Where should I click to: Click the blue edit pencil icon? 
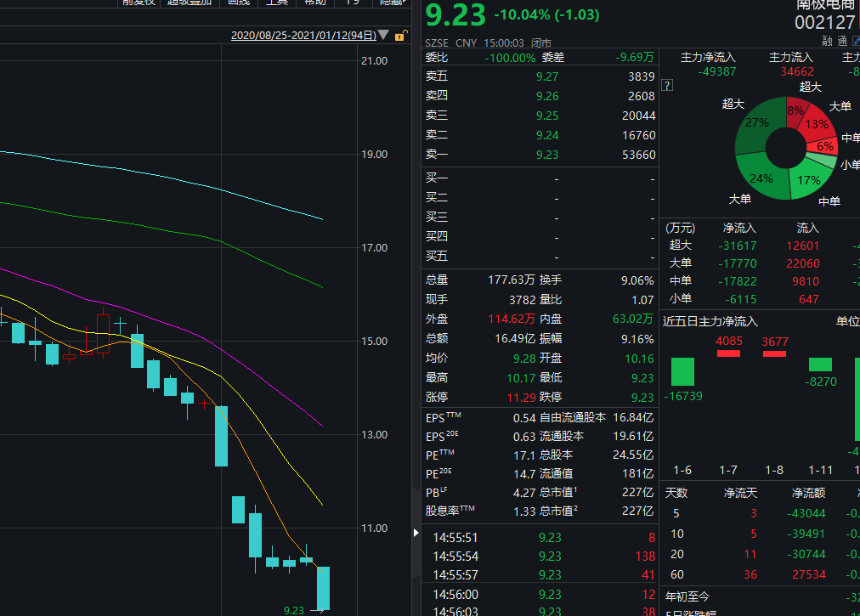pyautogui.click(x=855, y=42)
